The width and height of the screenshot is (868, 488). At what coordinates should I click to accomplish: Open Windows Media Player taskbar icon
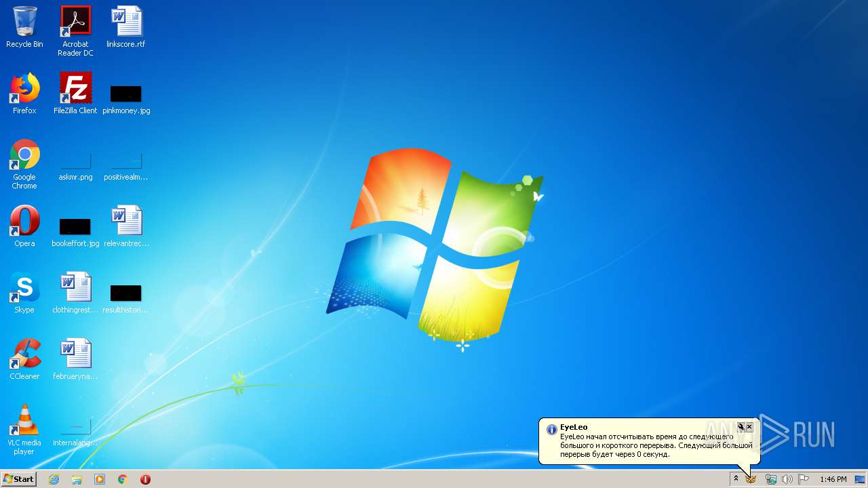100,479
